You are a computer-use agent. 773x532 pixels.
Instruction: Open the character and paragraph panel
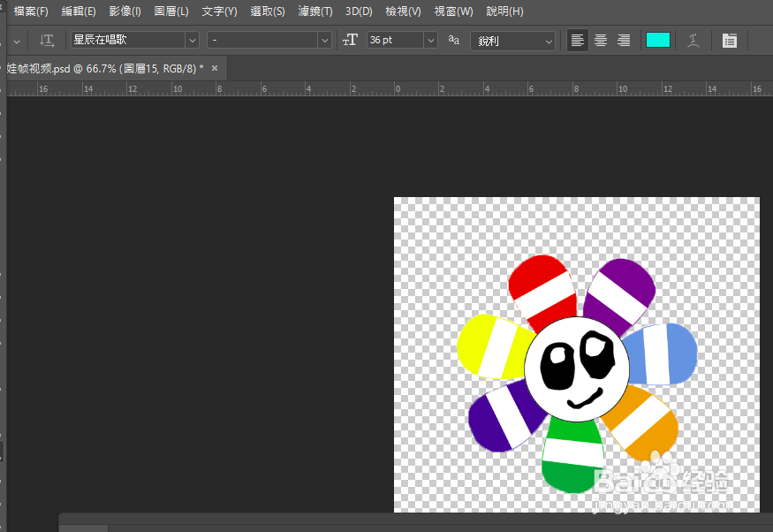[x=729, y=41]
